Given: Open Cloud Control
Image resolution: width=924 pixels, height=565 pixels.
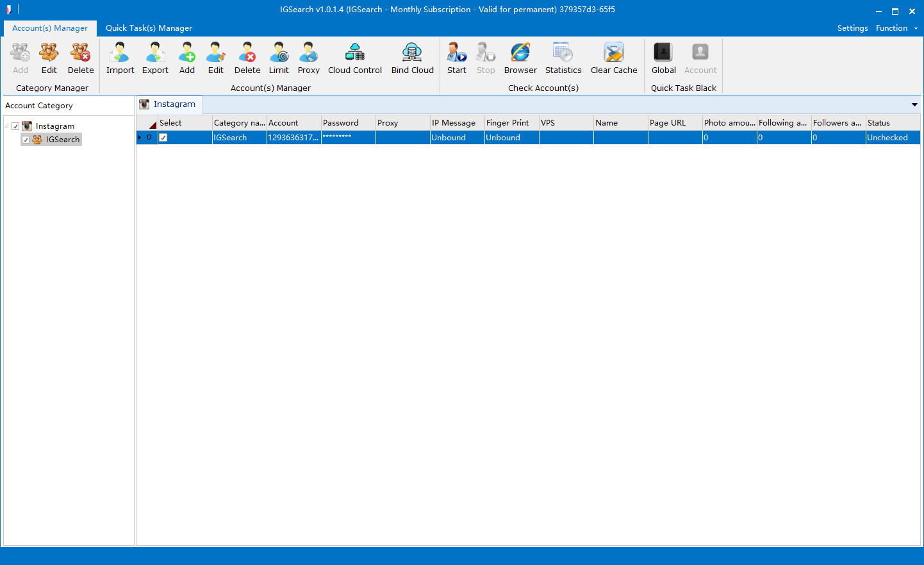Looking at the screenshot, I should tap(355, 53).
